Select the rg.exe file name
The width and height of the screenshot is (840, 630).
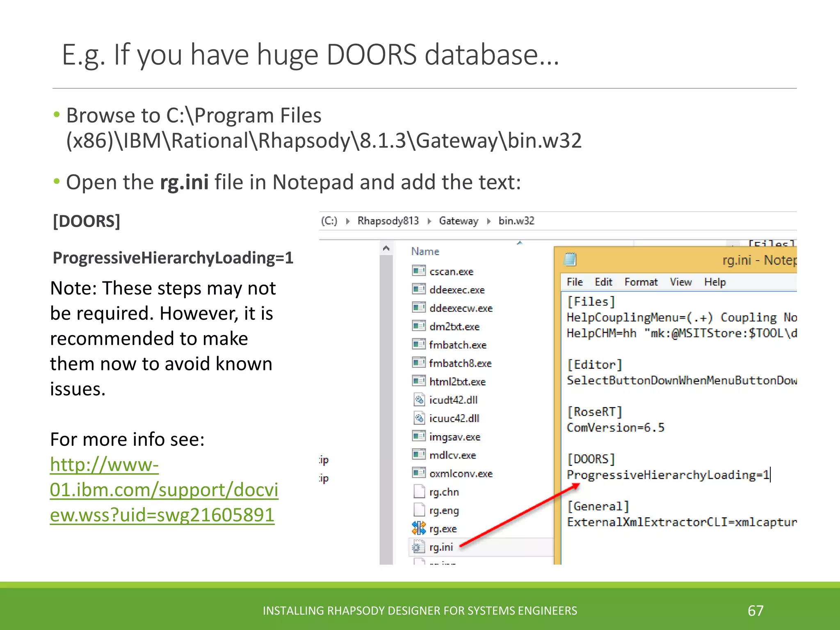click(443, 529)
